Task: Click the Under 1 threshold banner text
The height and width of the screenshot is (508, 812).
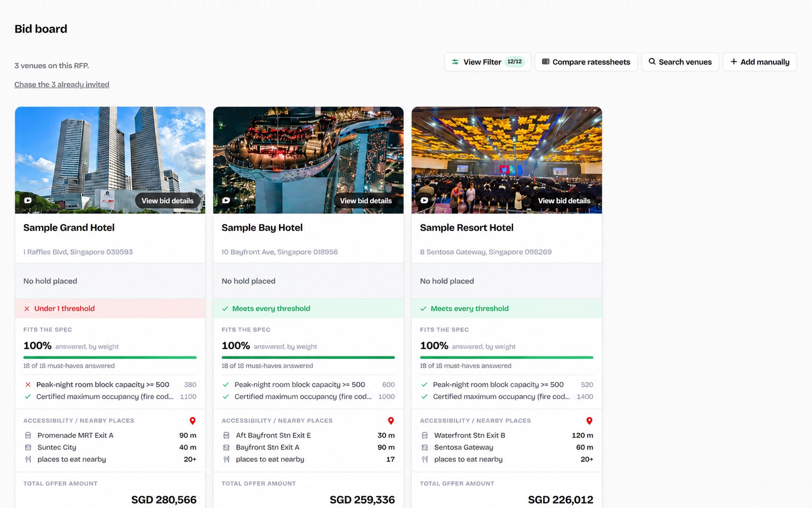Action: (64, 309)
